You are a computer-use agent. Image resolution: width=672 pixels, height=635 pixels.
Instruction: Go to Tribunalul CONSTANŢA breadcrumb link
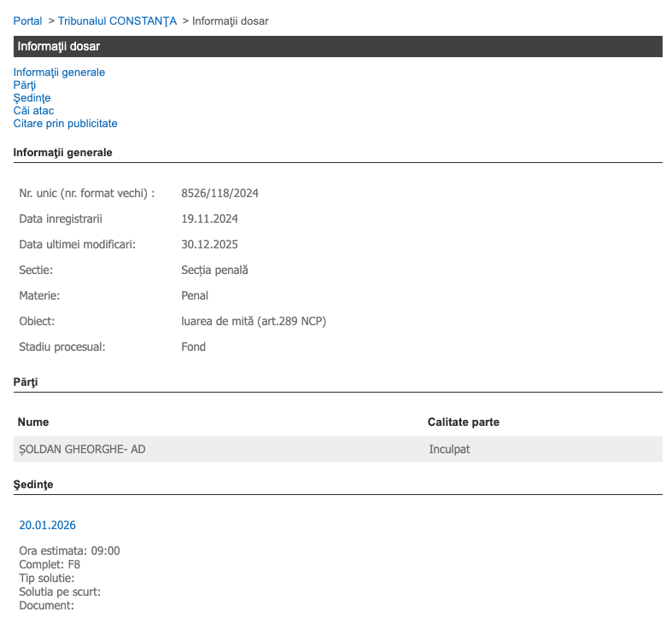coord(117,20)
